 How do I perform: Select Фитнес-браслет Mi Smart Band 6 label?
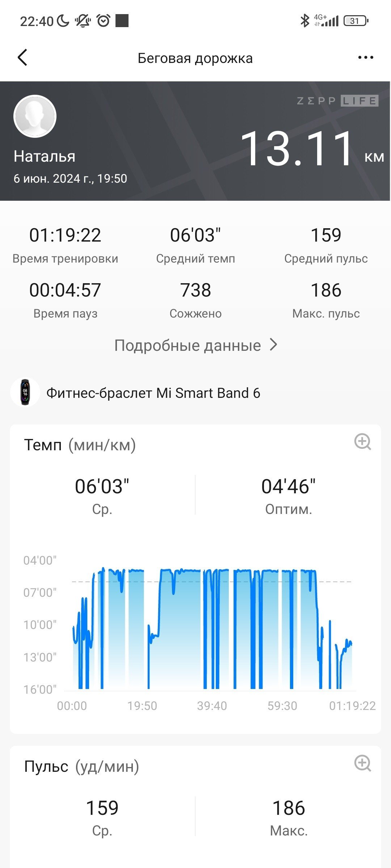pos(153,393)
